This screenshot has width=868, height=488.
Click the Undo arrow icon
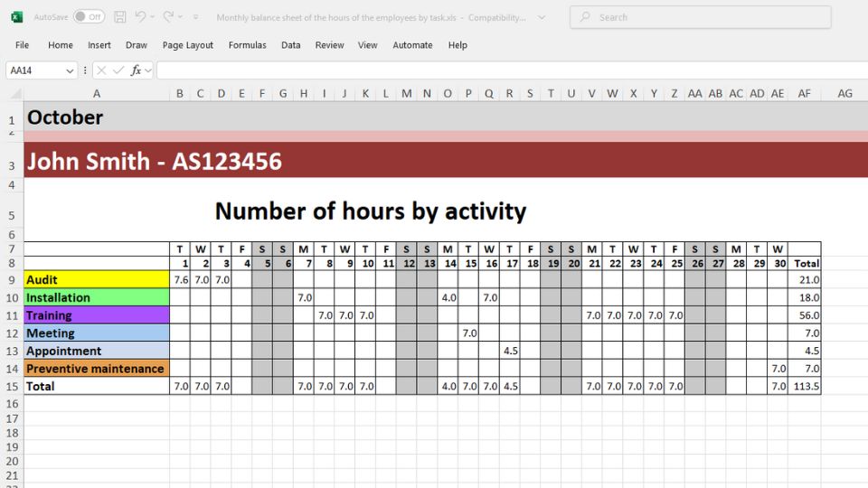(140, 17)
